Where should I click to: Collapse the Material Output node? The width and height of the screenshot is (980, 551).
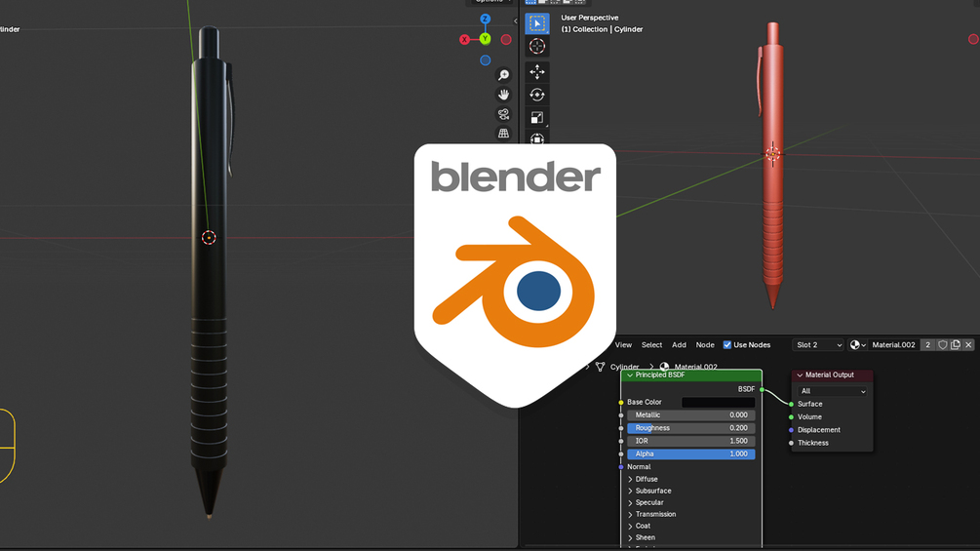[800, 374]
